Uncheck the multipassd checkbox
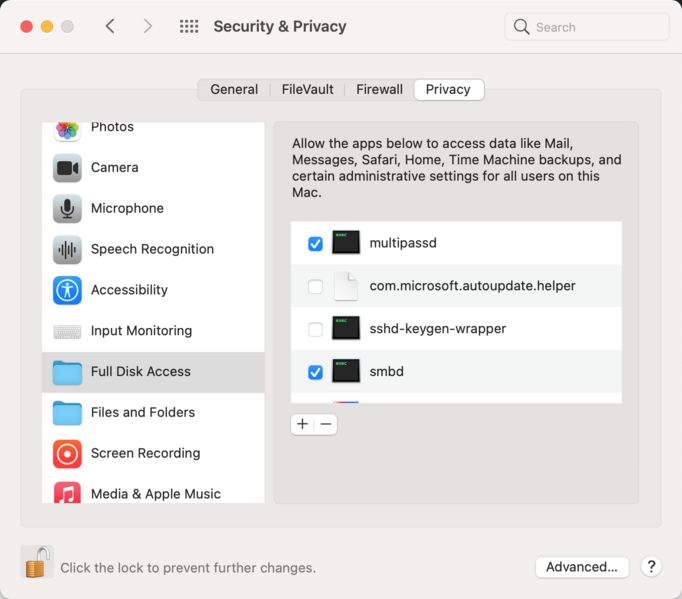682x599 pixels. 316,244
